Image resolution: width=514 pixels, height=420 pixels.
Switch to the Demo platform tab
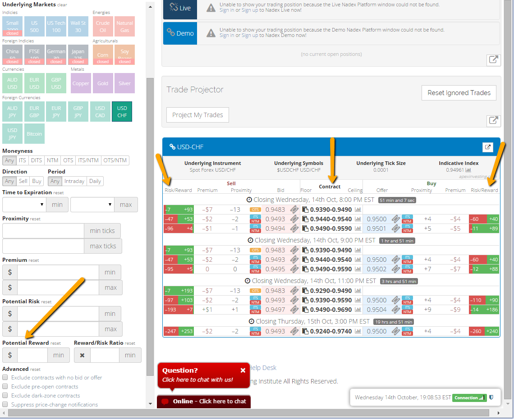(x=180, y=33)
